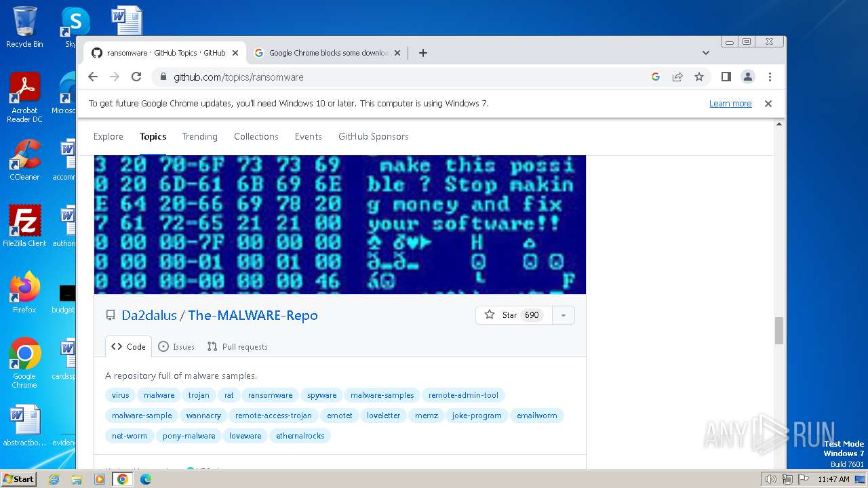868x488 pixels.
Task: Click the ransomware topic tag
Action: (x=271, y=395)
